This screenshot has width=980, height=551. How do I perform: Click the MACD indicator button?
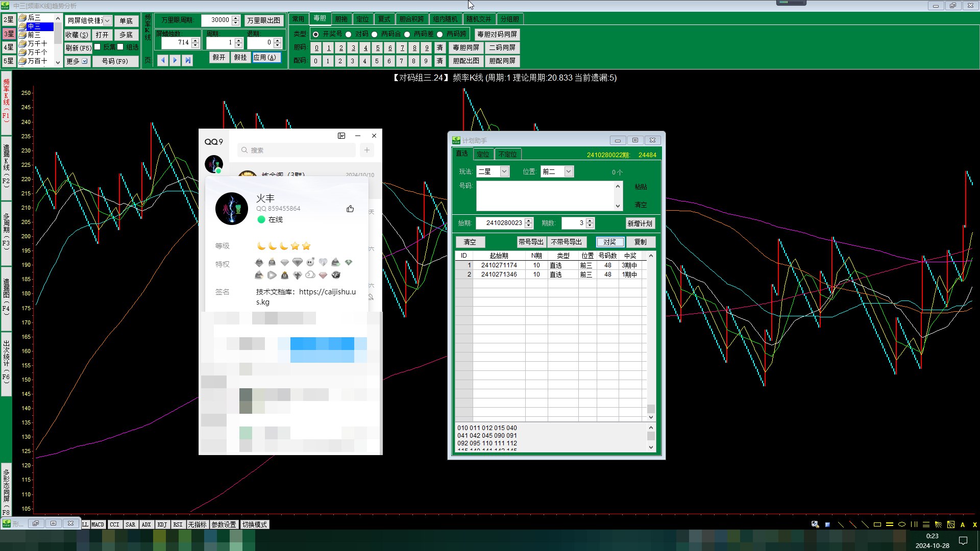97,524
